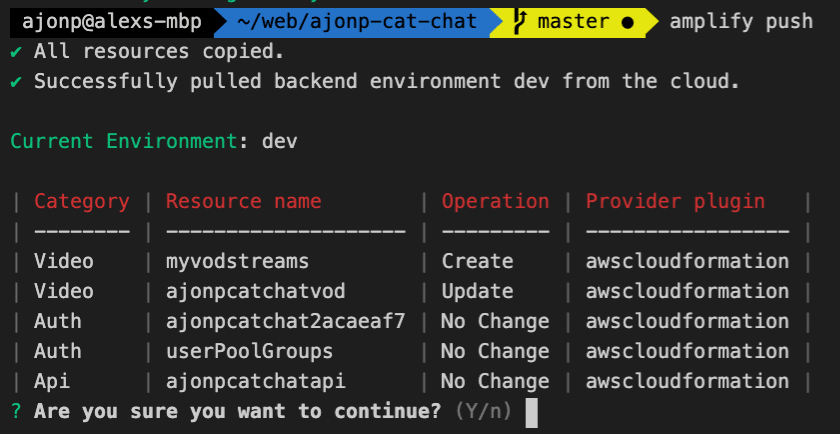Click the checkmark beside Successfully pulled backend
The width and height of the screenshot is (840, 434).
click(x=17, y=82)
